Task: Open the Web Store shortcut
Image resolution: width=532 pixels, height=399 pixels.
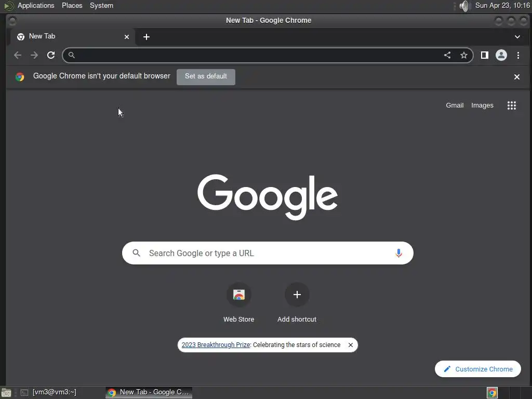Action: [239, 303]
